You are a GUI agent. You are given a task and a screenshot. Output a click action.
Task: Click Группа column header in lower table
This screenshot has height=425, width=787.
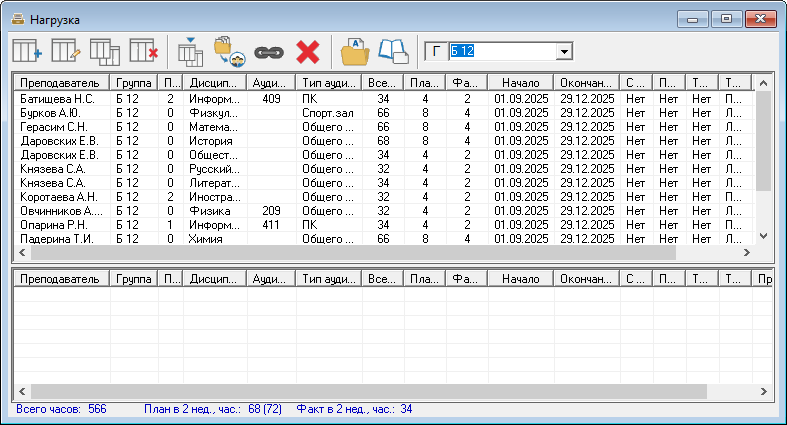coord(134,280)
